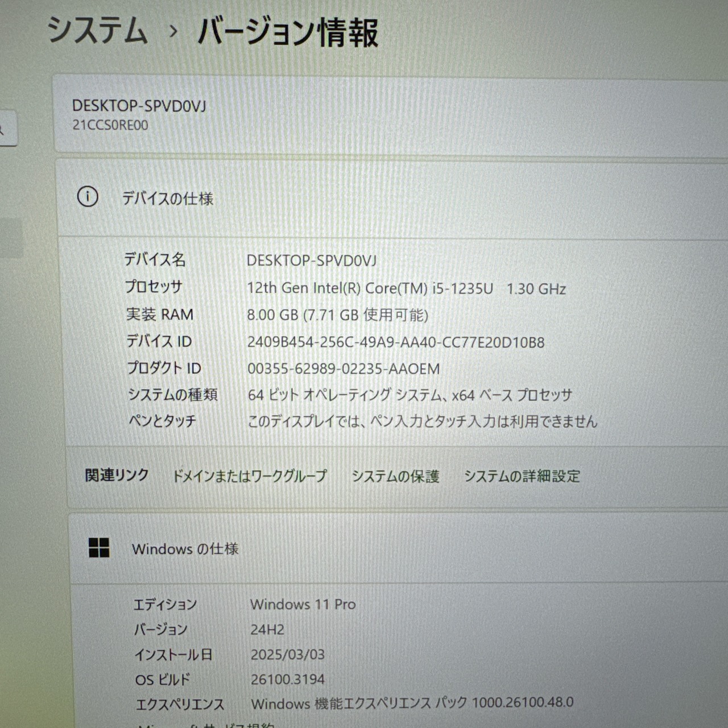
Task: Select the エクスペリエンス value 1000.26100.48.0
Action: (x=412, y=703)
